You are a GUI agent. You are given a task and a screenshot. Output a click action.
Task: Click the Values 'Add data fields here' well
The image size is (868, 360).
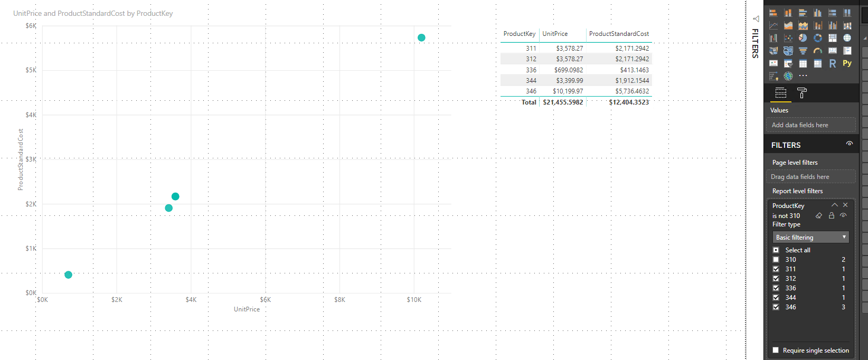tap(810, 125)
